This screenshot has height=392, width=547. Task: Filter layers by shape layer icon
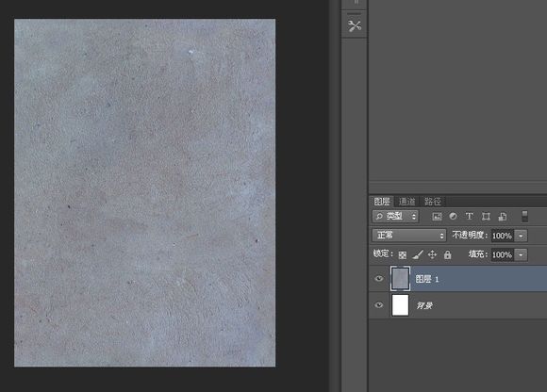486,217
